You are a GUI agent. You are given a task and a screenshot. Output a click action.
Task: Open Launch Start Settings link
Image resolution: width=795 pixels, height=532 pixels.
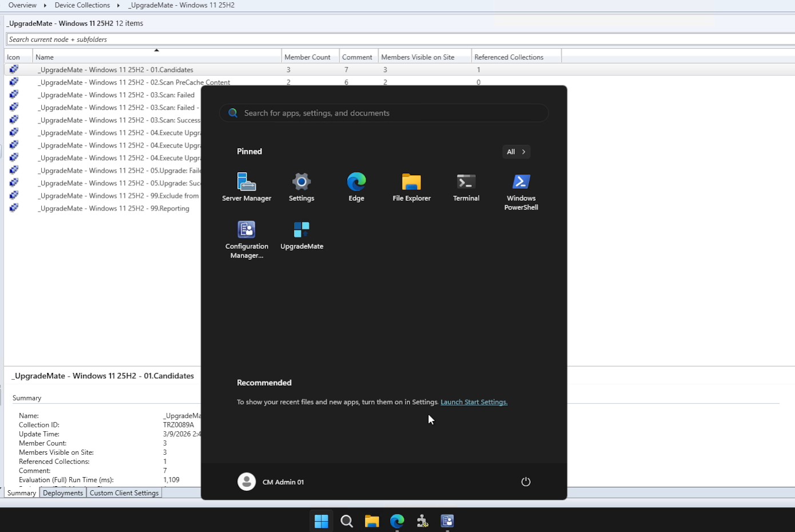[x=474, y=402]
